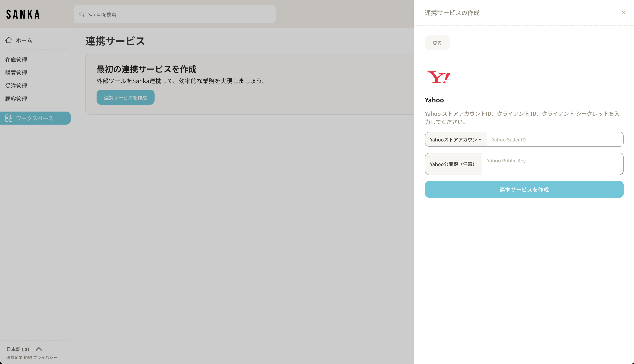Go to 受注管理 section
Image resolution: width=634 pixels, height=364 pixels.
(x=16, y=86)
